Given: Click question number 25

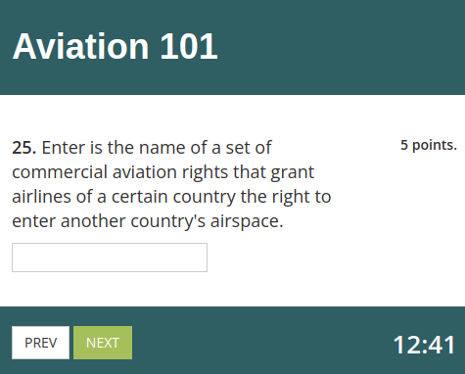Looking at the screenshot, I should (24, 147).
